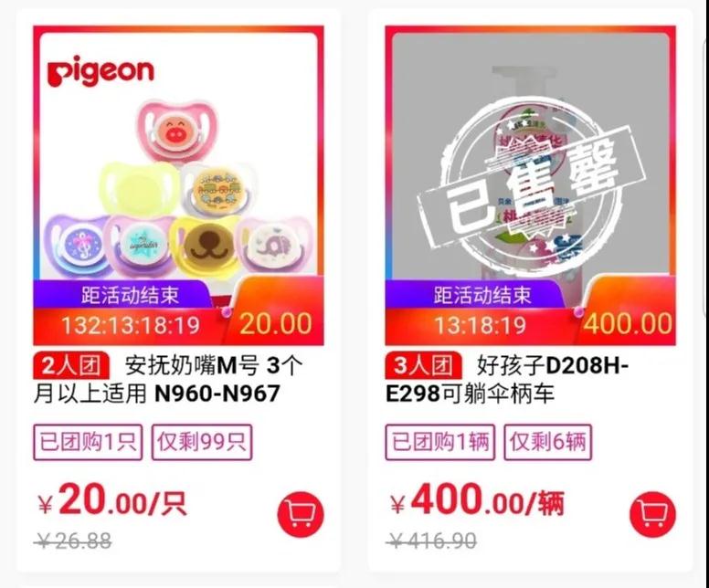Screen dimensions: 709x588
Task: Tap the 仅剩6辆 stock tag
Action: (547, 442)
